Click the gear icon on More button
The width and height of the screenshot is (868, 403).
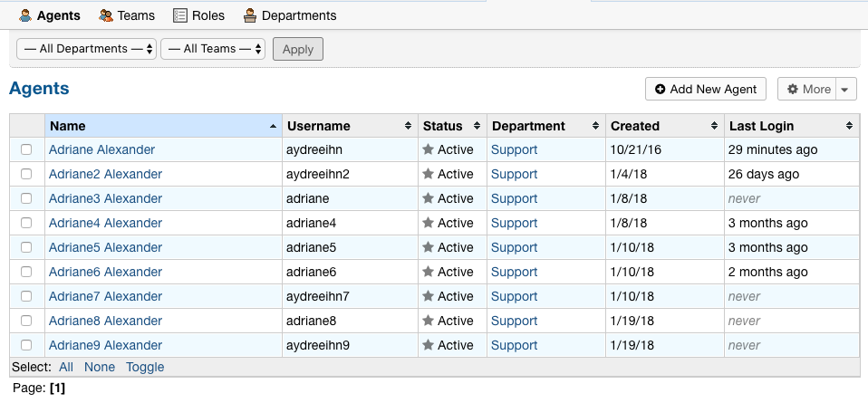(793, 89)
